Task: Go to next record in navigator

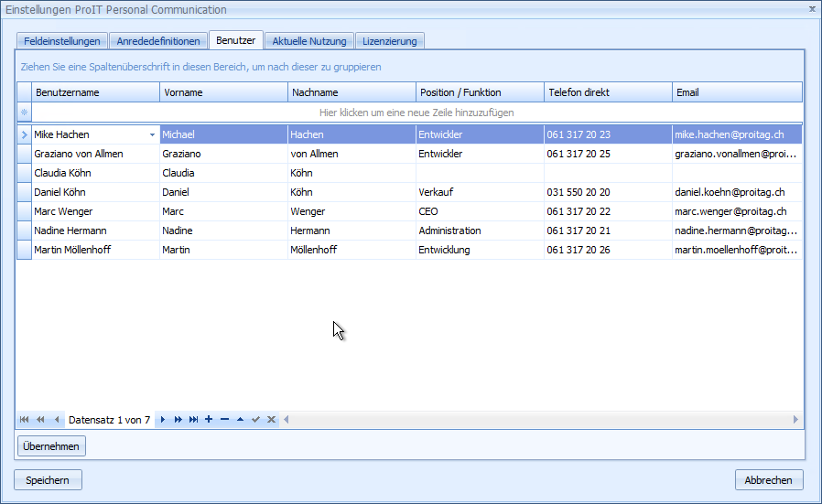Action: (x=163, y=420)
